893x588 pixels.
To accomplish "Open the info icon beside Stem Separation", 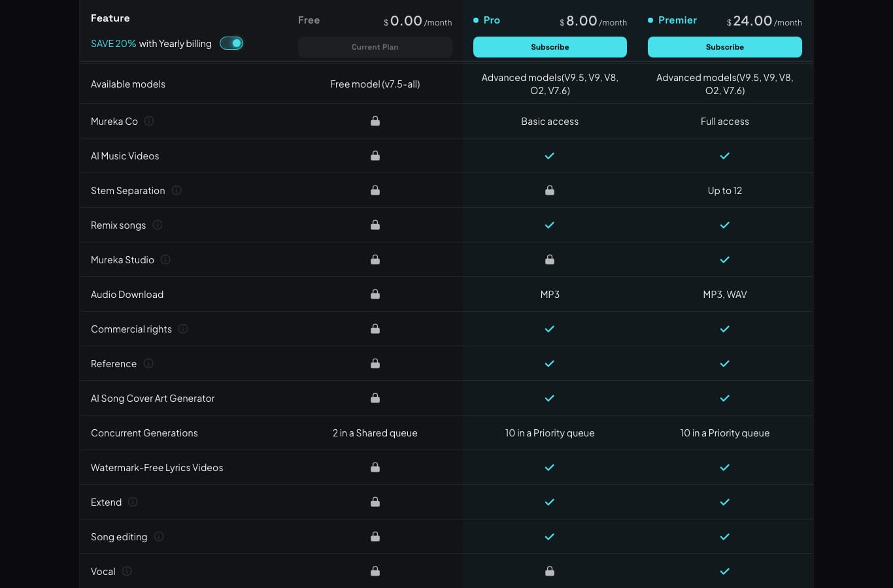I will coord(177,190).
